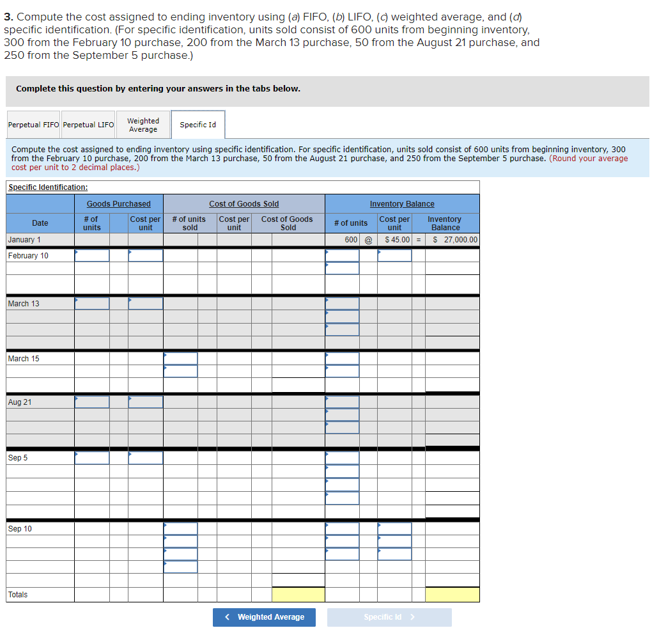666x644 pixels.
Task: Click the Sep 10 row label
Action: tap(20, 529)
